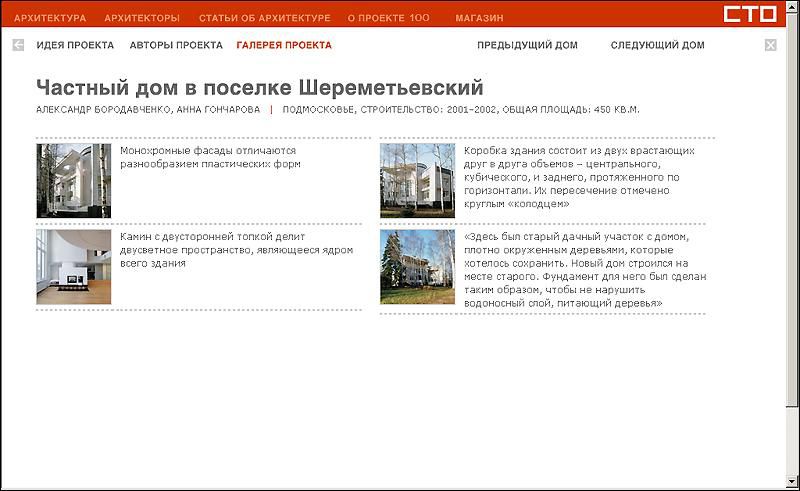Select О проекте 100 in the top bar
Viewport: 800px width, 491px height.
[x=388, y=18]
